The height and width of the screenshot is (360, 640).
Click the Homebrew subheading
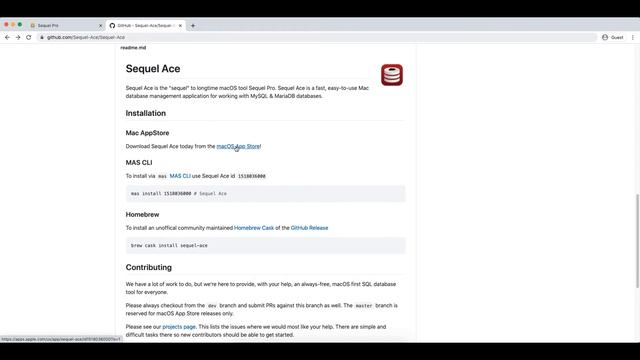(142, 214)
